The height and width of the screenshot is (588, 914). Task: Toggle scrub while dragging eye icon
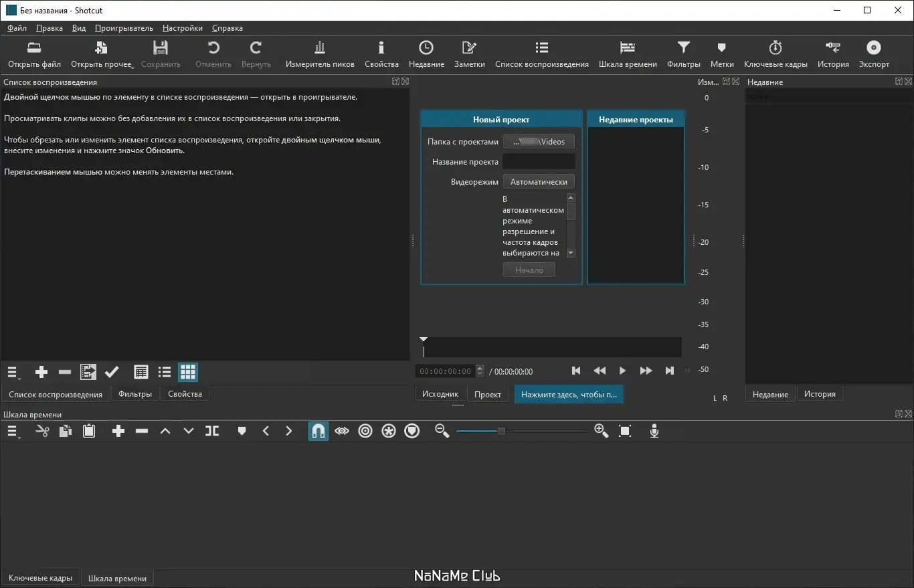tap(342, 431)
